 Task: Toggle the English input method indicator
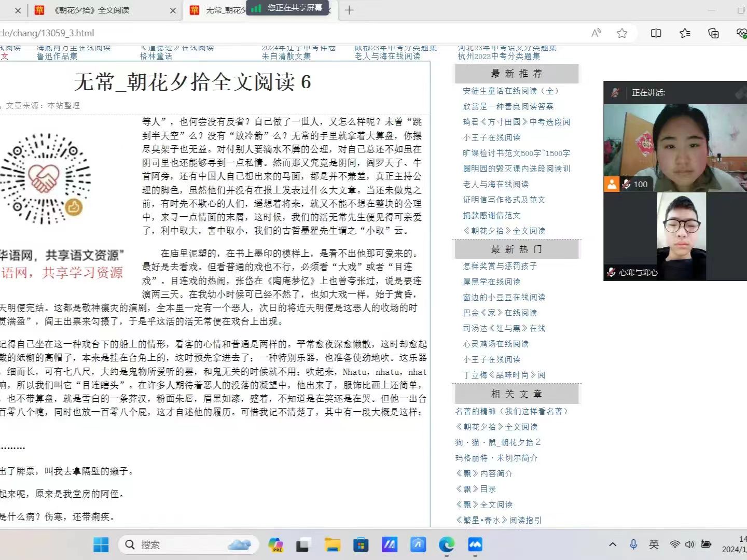click(x=654, y=544)
